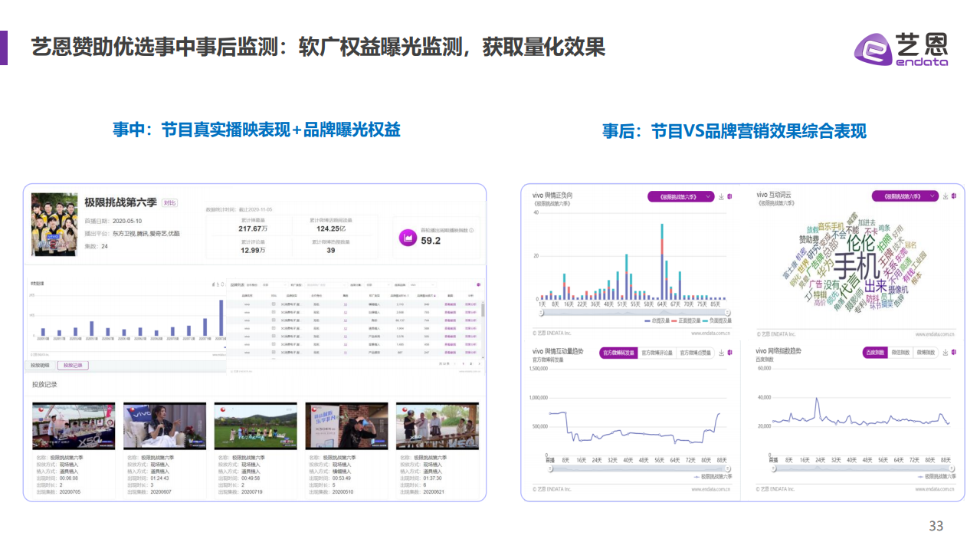Click the 对比 button beside the show title
980x552 pixels.
169,202
